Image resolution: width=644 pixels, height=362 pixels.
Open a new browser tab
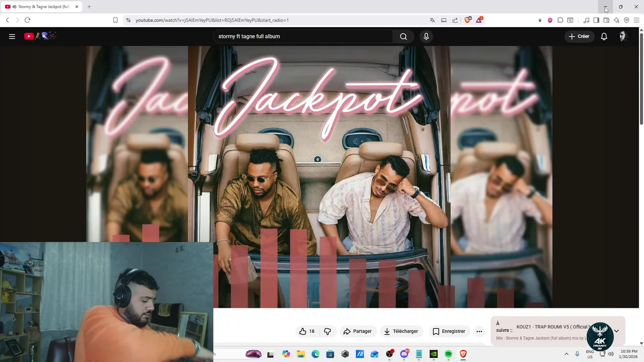tap(89, 7)
